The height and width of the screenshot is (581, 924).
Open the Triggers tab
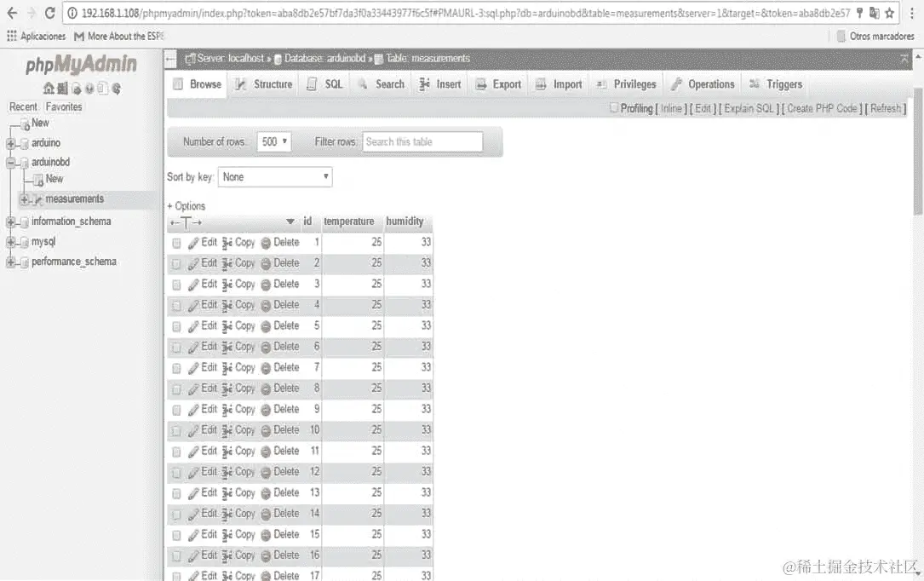[x=776, y=84]
